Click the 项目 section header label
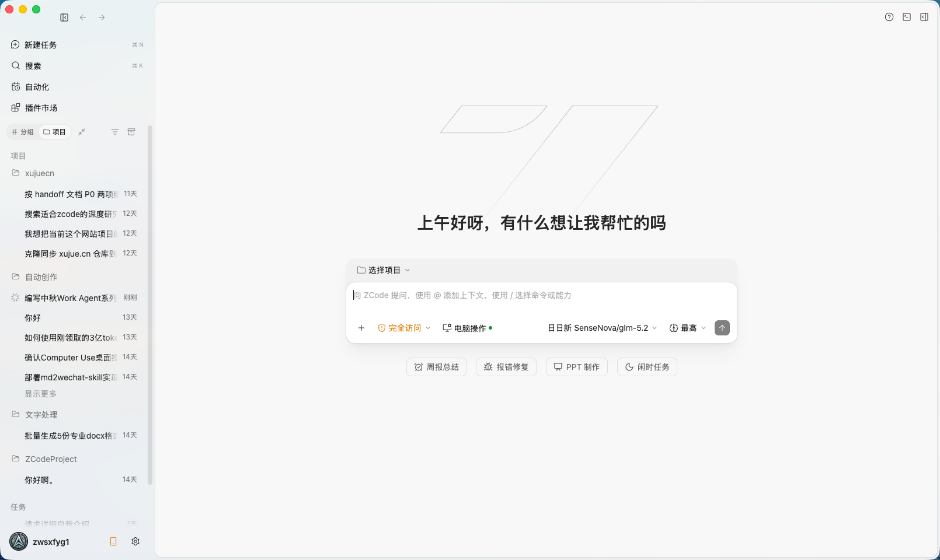Viewport: 940px width, 560px height. [18, 156]
